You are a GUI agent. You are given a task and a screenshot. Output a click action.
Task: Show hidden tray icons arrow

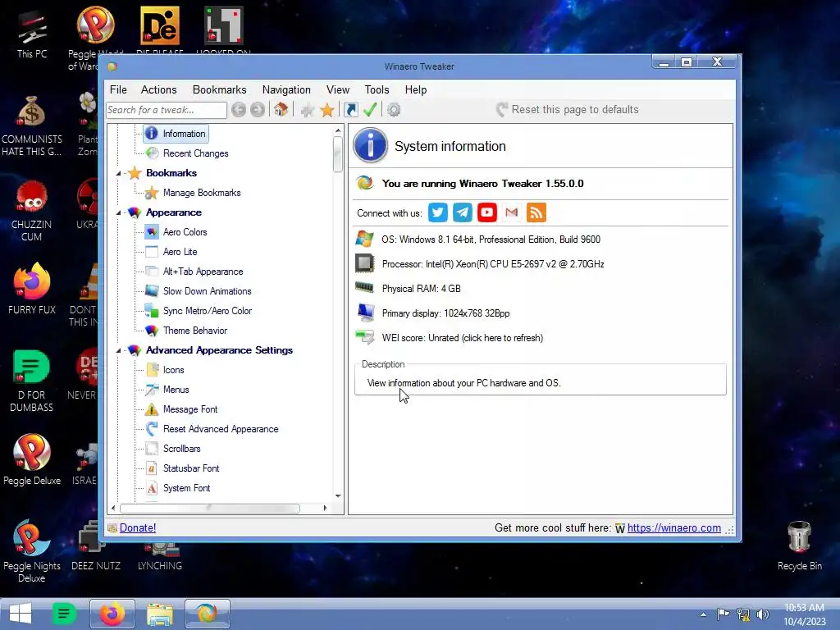(703, 614)
